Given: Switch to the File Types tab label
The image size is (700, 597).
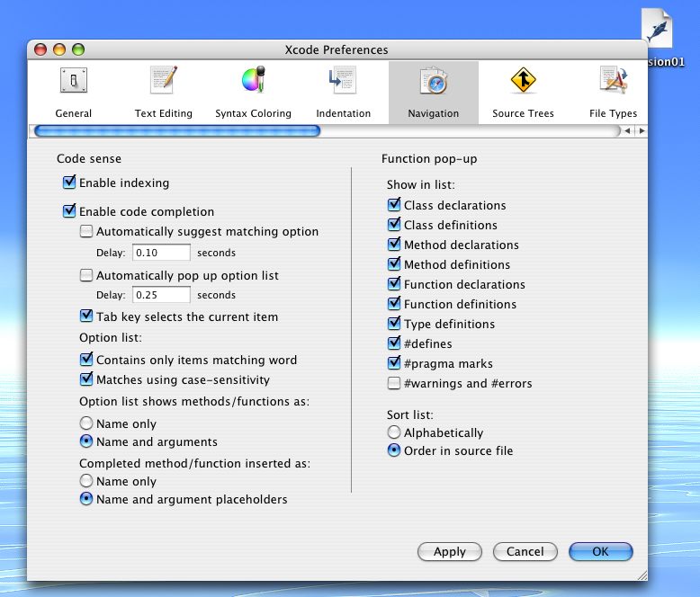Looking at the screenshot, I should (x=613, y=113).
